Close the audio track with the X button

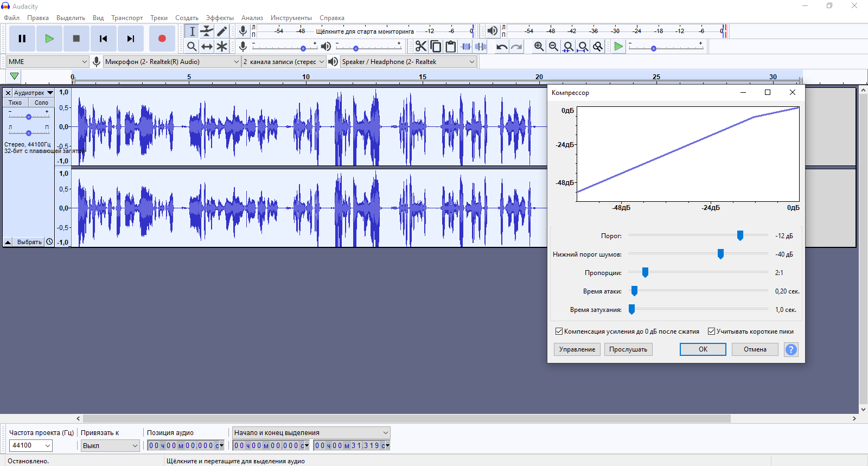(x=8, y=93)
